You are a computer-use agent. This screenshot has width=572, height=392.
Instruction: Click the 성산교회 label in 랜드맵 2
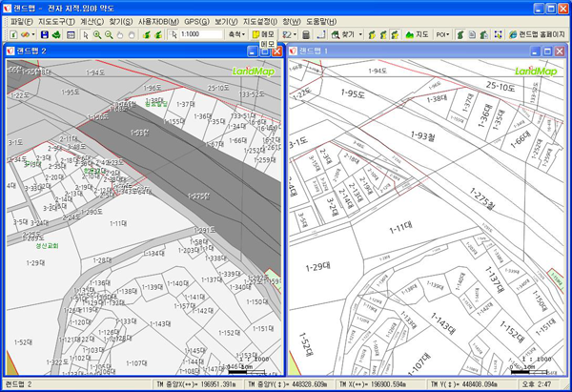(x=47, y=246)
